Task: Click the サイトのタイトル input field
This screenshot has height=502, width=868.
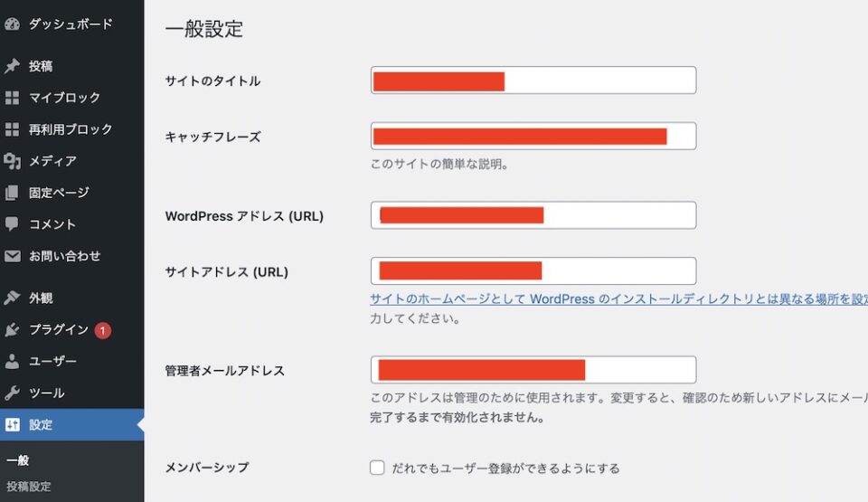Action: tap(597, 81)
